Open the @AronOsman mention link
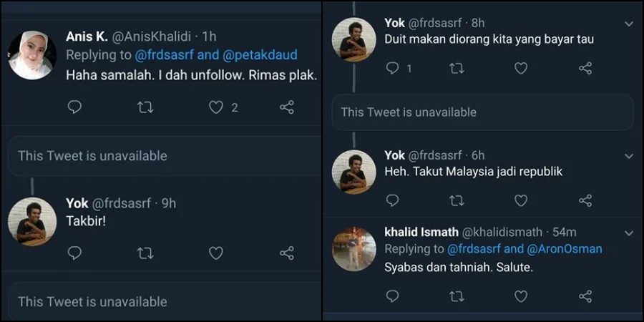Image resolution: width=644 pixels, height=322 pixels. [565, 249]
